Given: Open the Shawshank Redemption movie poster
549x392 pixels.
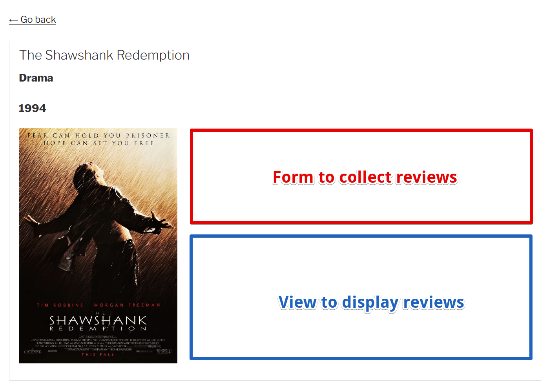Looking at the screenshot, I should [x=98, y=246].
